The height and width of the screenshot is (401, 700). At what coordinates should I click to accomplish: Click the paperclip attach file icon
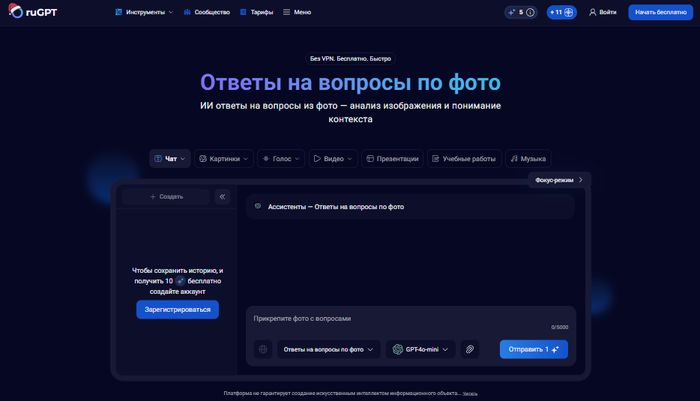click(470, 349)
